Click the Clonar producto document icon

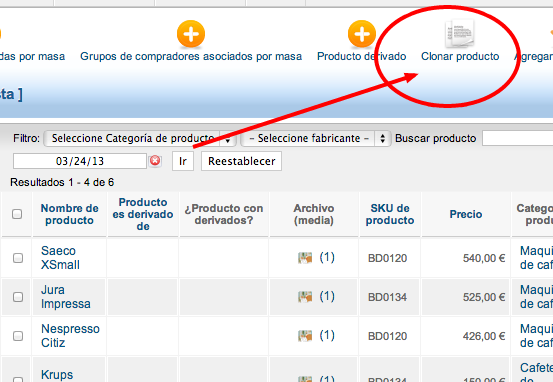pyautogui.click(x=460, y=34)
